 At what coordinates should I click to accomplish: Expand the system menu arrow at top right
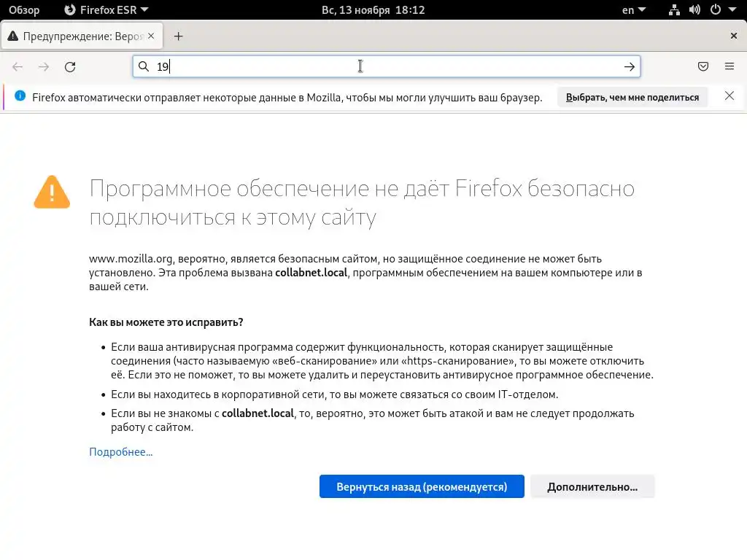pos(732,9)
